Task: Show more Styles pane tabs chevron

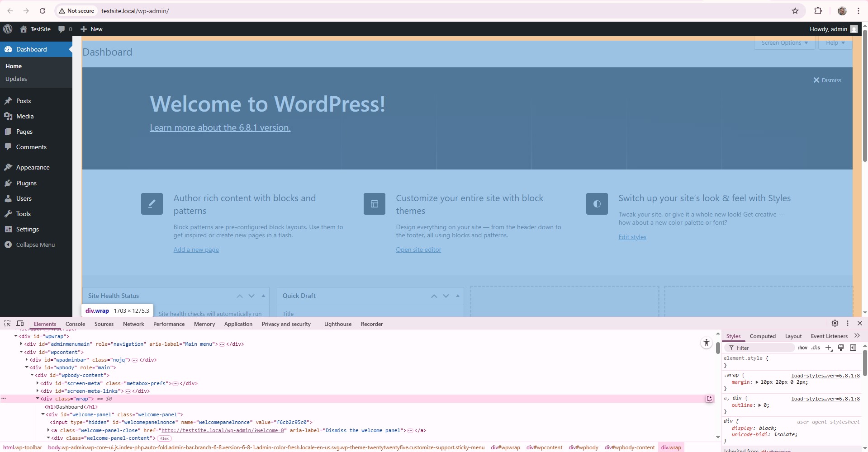Action: (857, 336)
